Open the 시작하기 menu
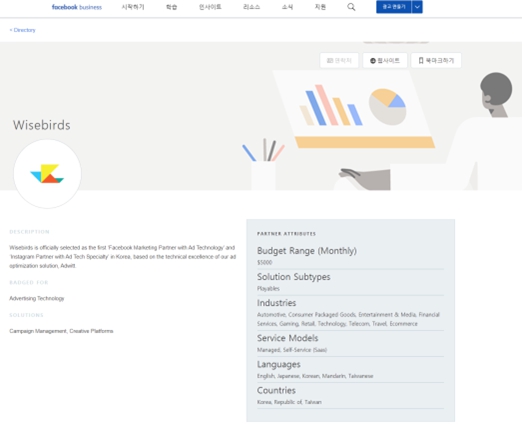525x425 pixels. (x=133, y=7)
